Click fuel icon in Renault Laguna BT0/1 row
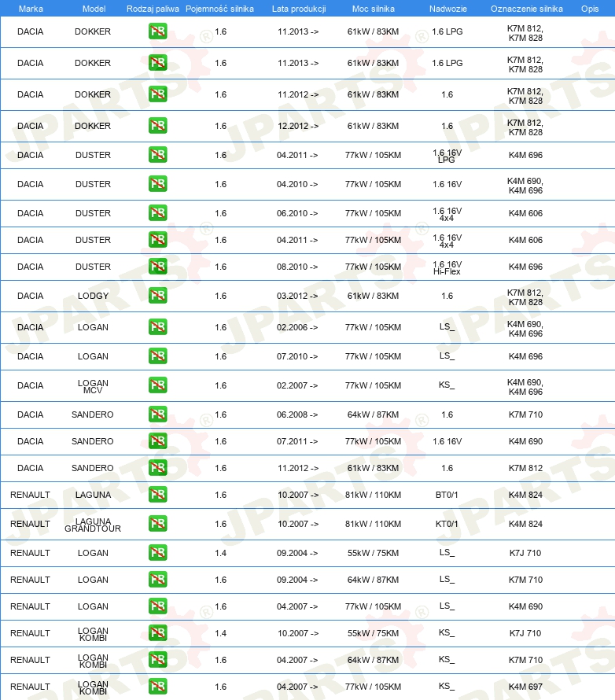 tap(157, 495)
